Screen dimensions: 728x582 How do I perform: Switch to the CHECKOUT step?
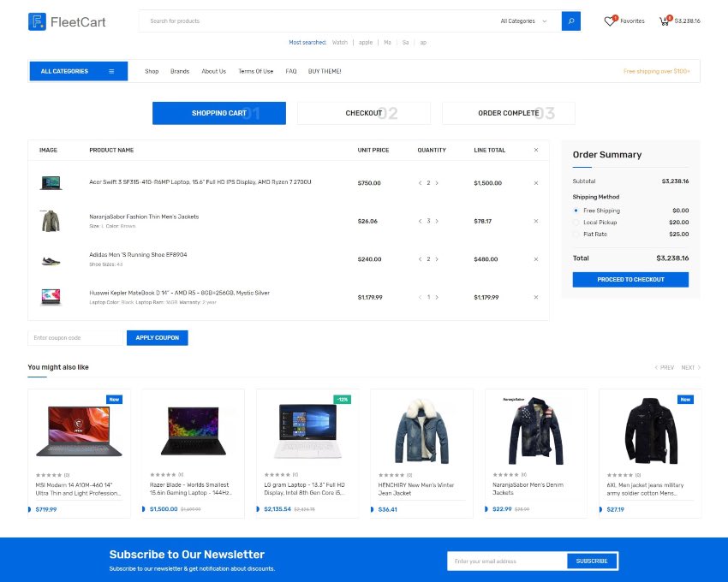pyautogui.click(x=364, y=112)
